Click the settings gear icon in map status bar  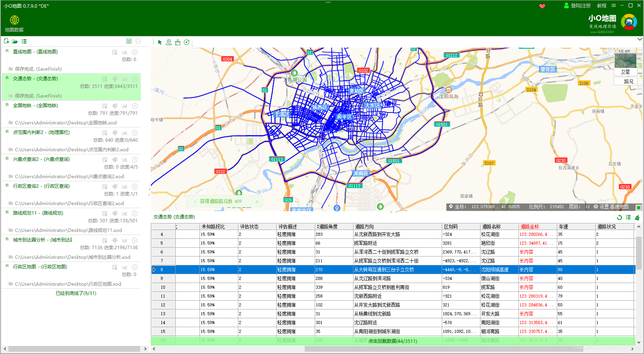pyautogui.click(x=596, y=207)
